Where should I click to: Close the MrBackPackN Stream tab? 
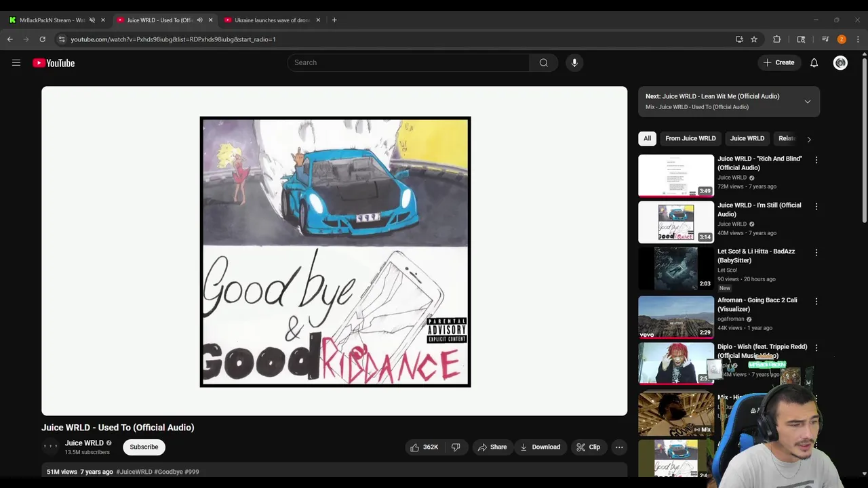(x=103, y=20)
